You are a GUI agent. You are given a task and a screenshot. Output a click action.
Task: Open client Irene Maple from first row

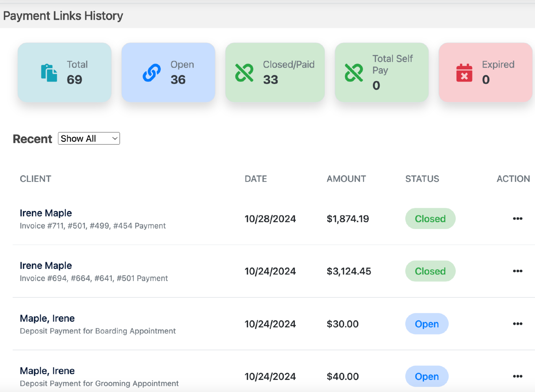click(46, 213)
